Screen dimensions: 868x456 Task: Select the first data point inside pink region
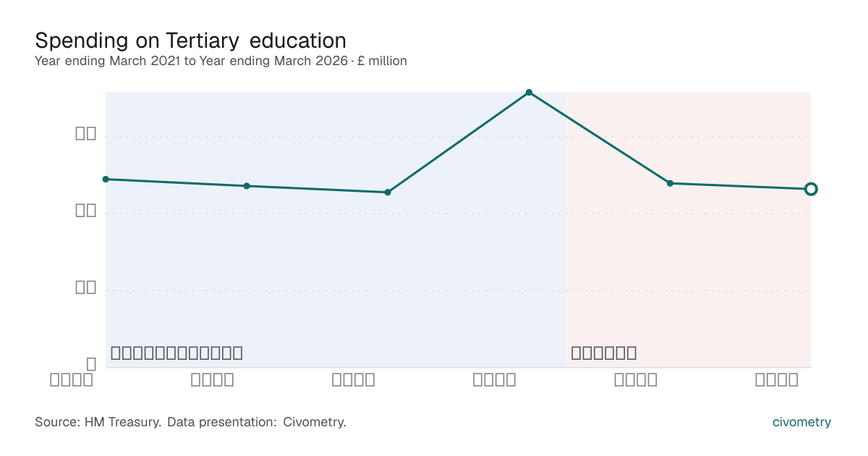pyautogui.click(x=670, y=183)
